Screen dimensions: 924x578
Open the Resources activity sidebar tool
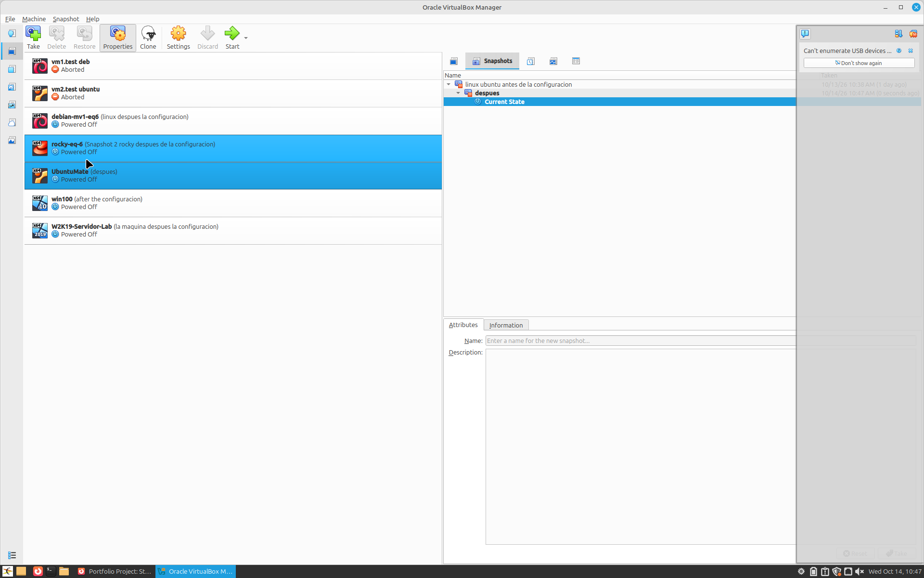click(12, 140)
